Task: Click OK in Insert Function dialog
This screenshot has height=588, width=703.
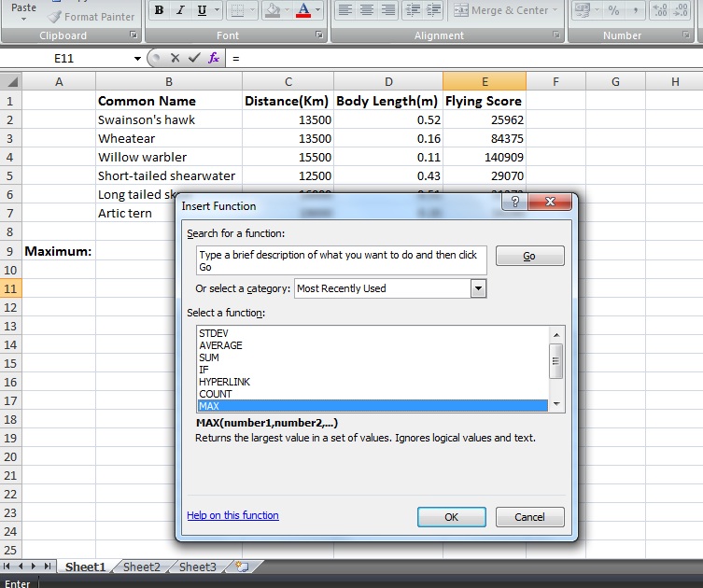Action: coord(452,517)
